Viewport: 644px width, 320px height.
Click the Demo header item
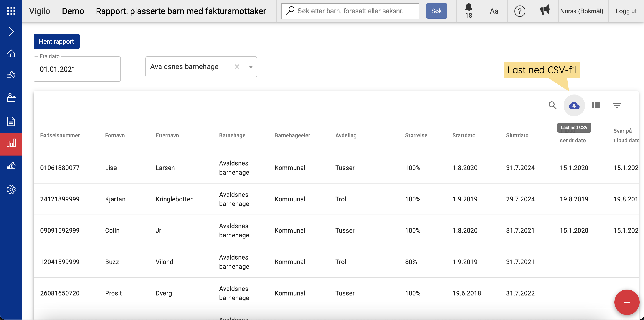point(73,11)
